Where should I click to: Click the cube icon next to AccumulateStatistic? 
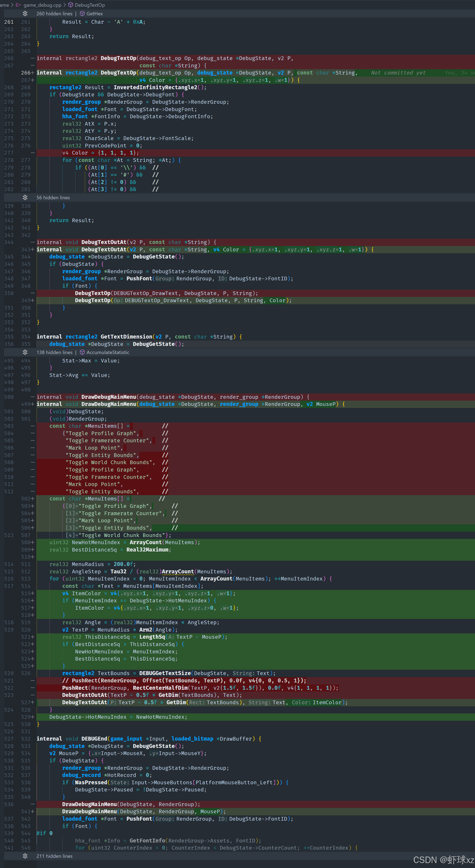[x=82, y=352]
